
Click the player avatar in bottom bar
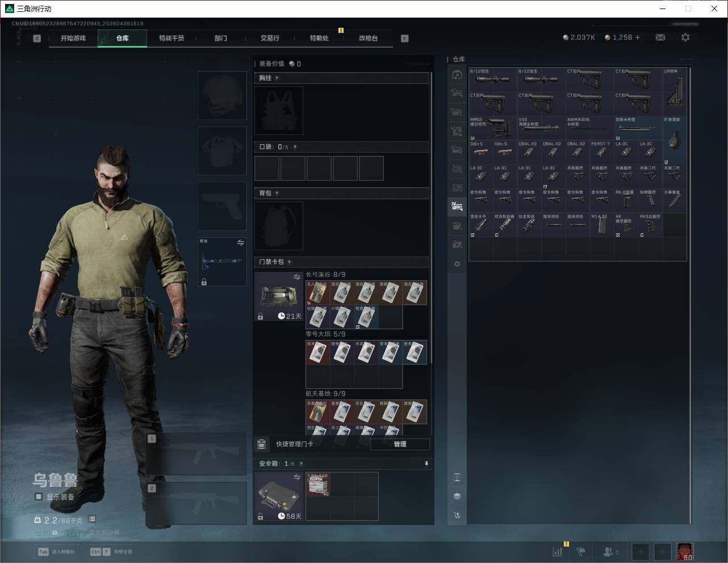tap(685, 551)
